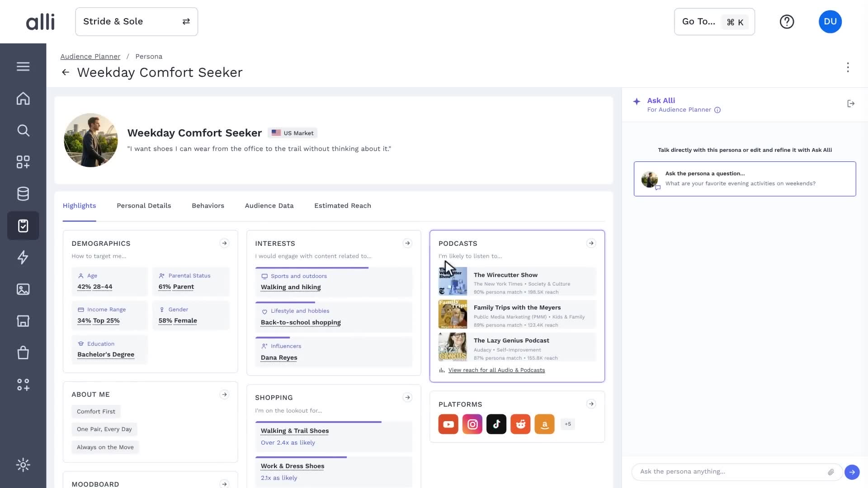Open View reach for all Audio & Podcasts
The height and width of the screenshot is (488, 868).
pyautogui.click(x=496, y=370)
